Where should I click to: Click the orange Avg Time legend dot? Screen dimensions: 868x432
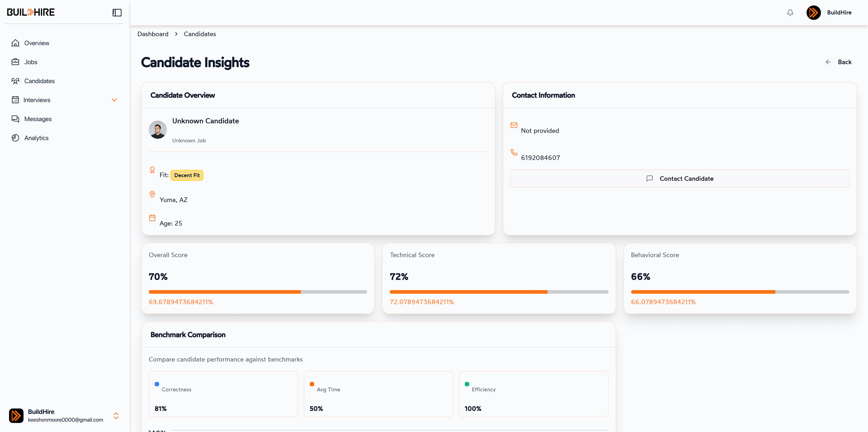(312, 384)
